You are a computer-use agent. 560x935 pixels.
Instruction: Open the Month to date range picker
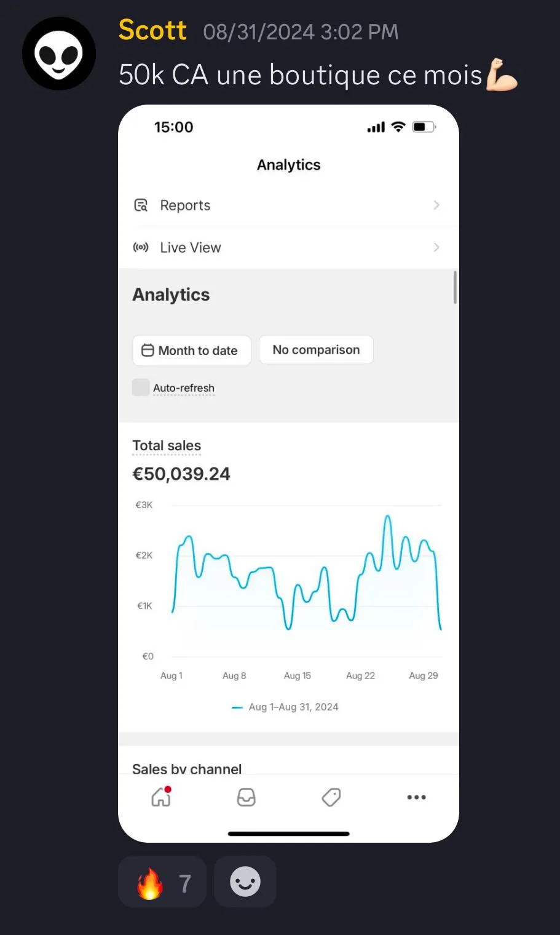(191, 351)
